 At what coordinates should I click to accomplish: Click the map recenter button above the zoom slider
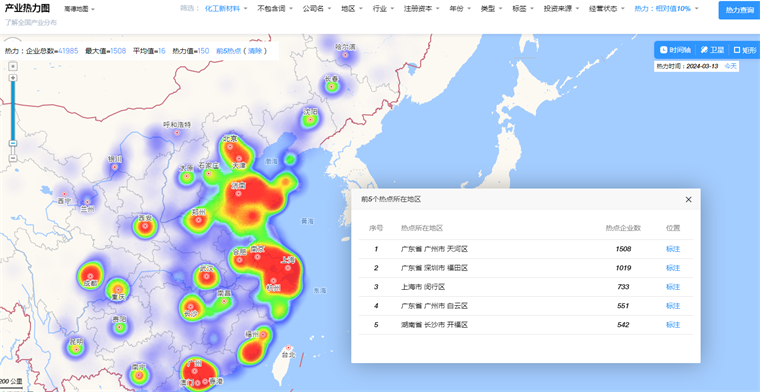13,66
